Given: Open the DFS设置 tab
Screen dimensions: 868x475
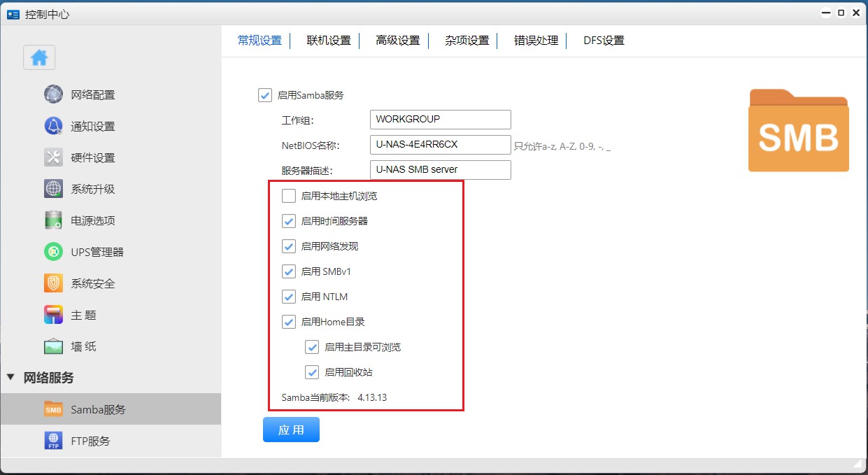Looking at the screenshot, I should pos(604,41).
